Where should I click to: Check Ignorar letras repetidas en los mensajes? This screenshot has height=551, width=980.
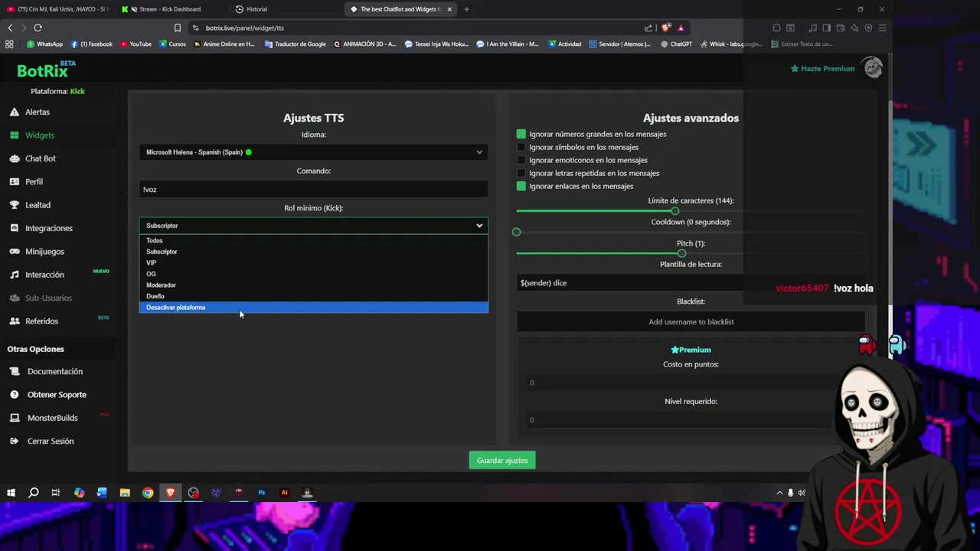tap(521, 173)
